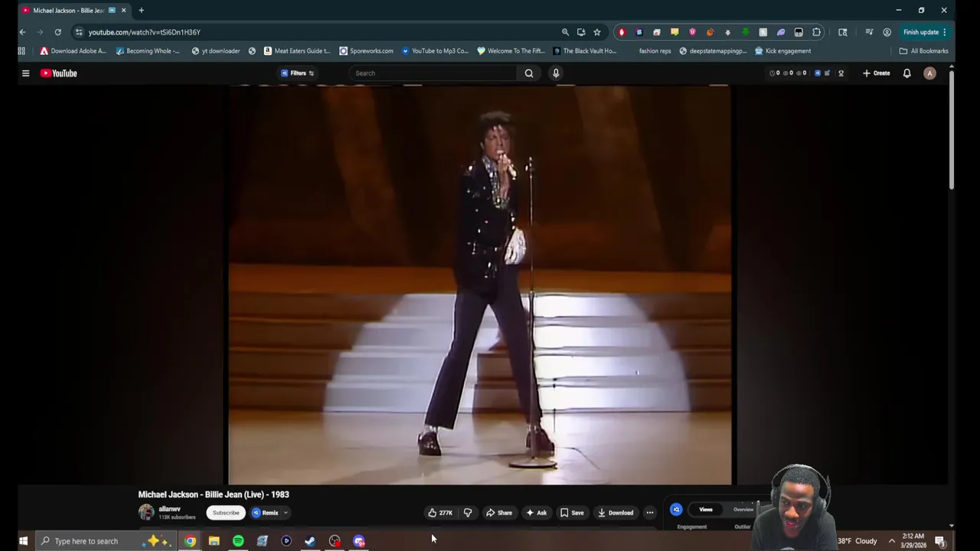Focus the YouTube Search field
This screenshot has width=980, height=551.
click(x=433, y=73)
